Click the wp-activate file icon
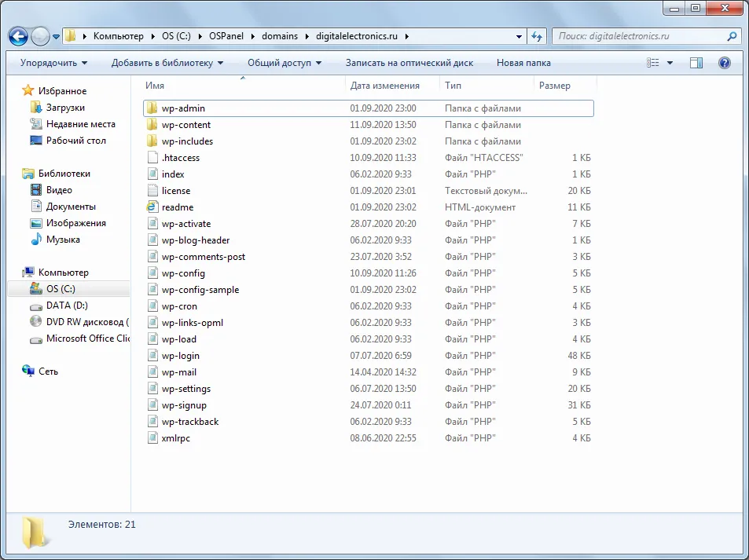The height and width of the screenshot is (560, 749). click(x=152, y=224)
